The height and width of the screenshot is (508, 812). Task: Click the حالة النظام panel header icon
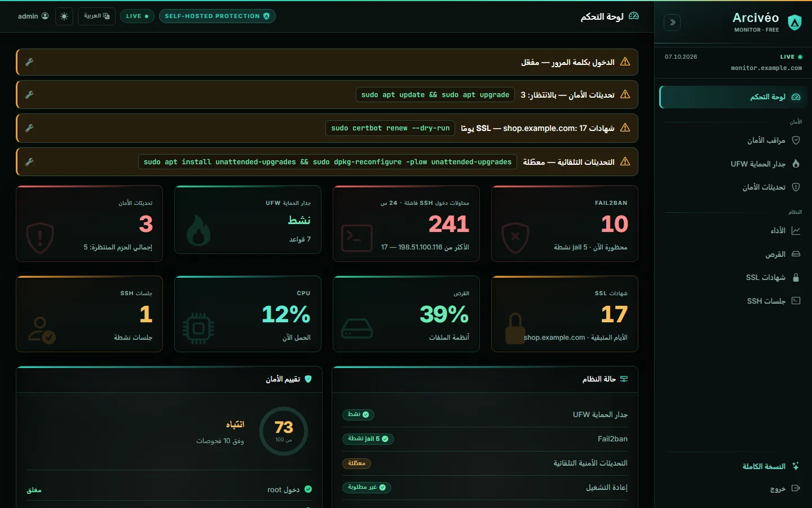(x=624, y=379)
